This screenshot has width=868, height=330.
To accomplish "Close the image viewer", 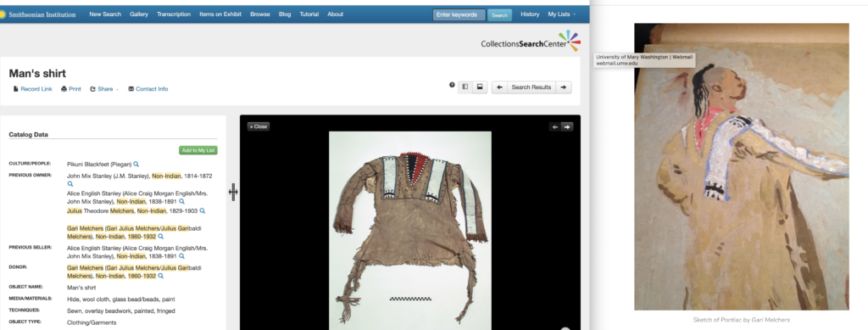I will point(258,126).
